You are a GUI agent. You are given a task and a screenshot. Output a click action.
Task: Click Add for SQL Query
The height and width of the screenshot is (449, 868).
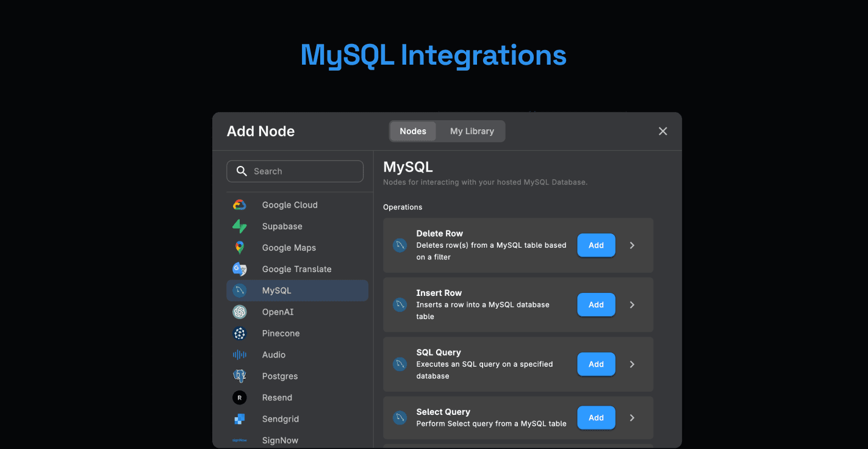coord(596,364)
